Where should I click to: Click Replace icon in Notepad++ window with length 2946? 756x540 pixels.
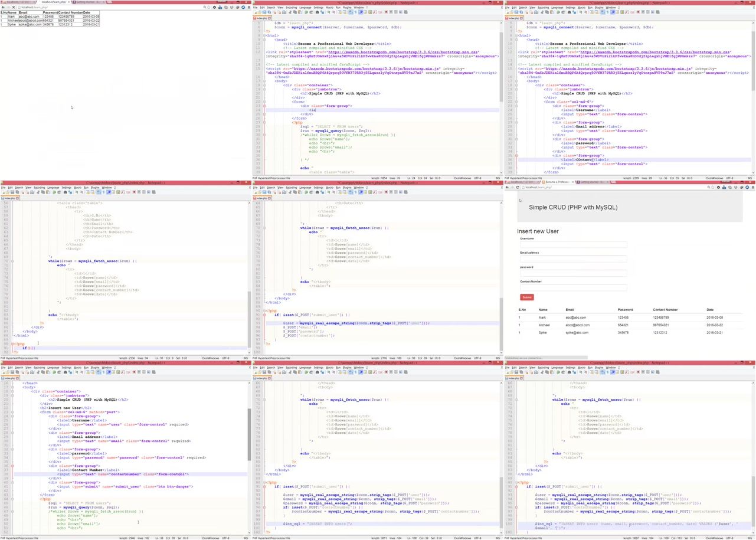[x=70, y=372]
